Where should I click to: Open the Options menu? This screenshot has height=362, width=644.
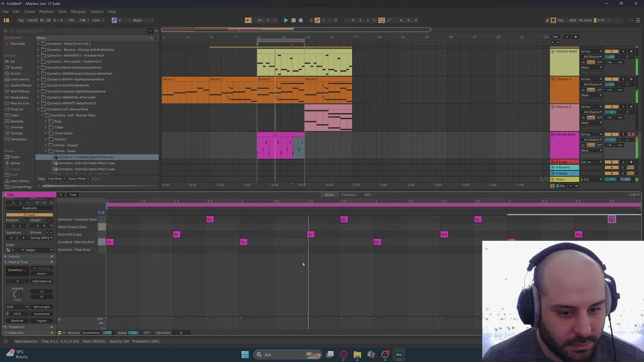(97, 12)
